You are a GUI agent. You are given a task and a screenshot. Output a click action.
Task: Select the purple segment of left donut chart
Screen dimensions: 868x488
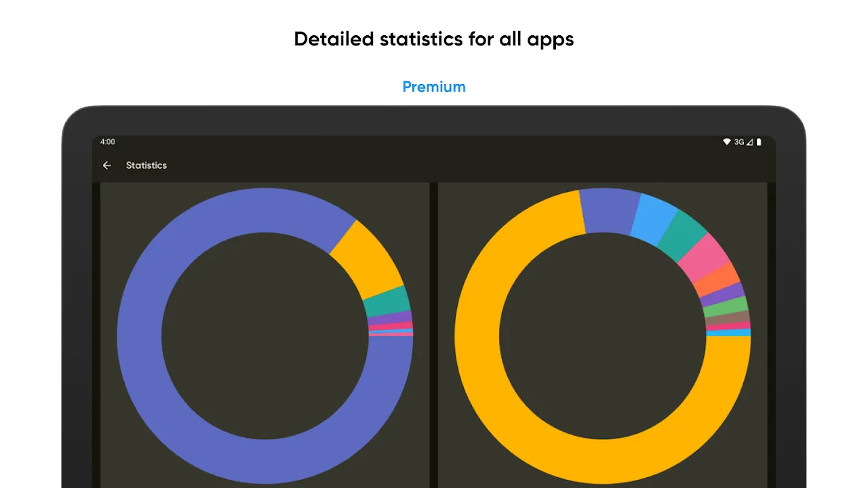[390, 317]
